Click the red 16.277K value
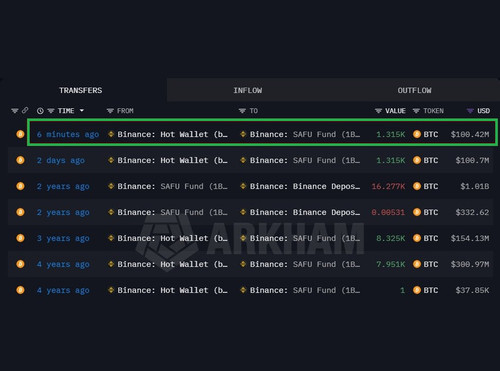 [x=388, y=186]
